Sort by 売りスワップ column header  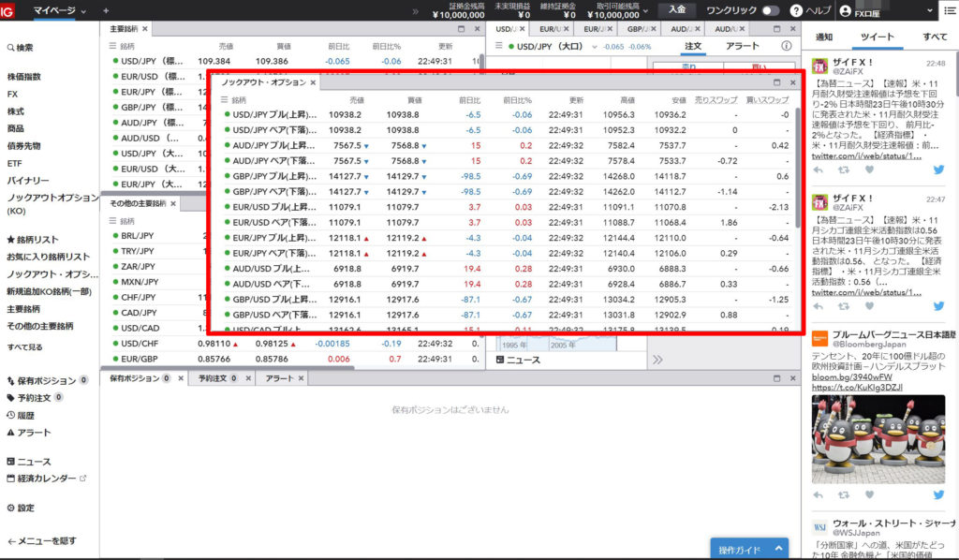pos(716,99)
